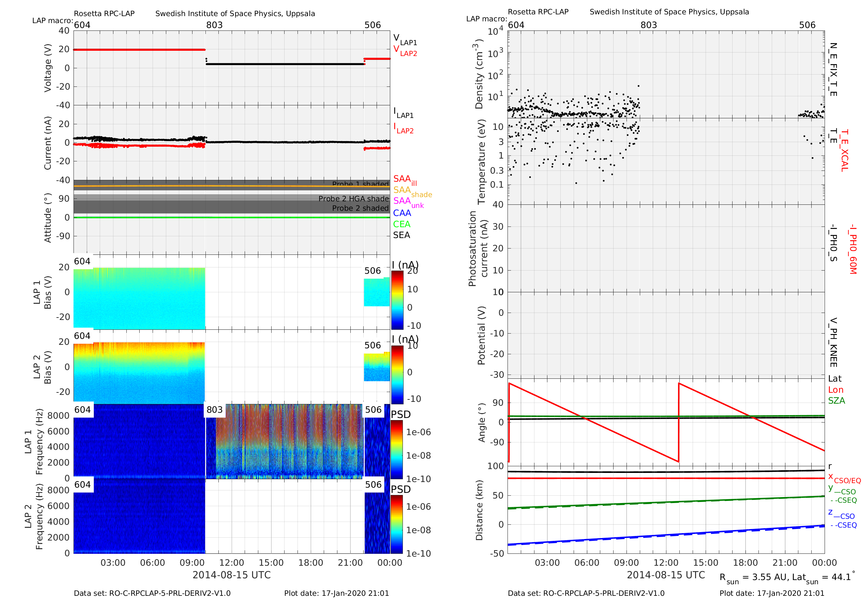The height and width of the screenshot is (614, 868).
Task: Click the 'LAP 1 Bias (V)' axis label
Action: [x=42, y=292]
